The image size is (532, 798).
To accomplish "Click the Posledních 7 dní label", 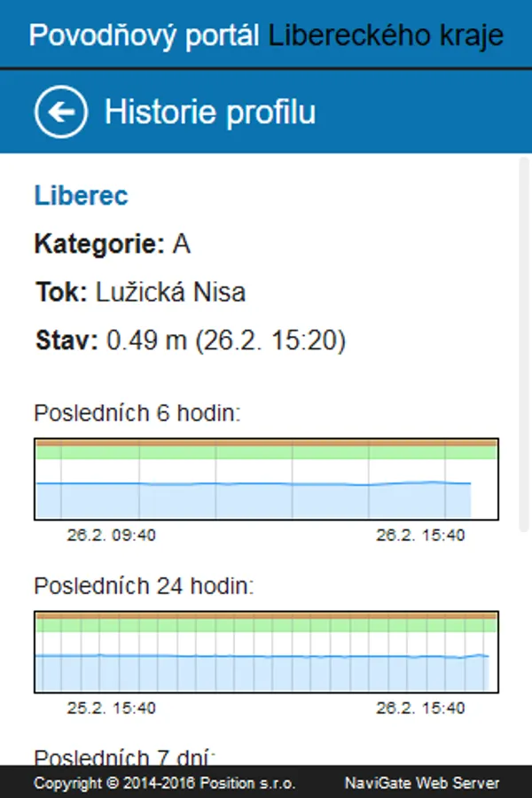I will click(x=124, y=757).
